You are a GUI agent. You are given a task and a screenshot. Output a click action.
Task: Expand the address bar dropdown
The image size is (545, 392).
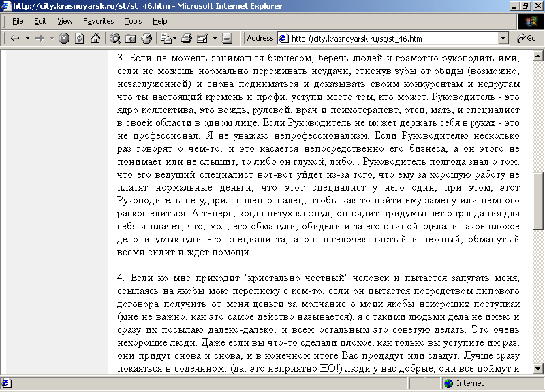[503, 38]
